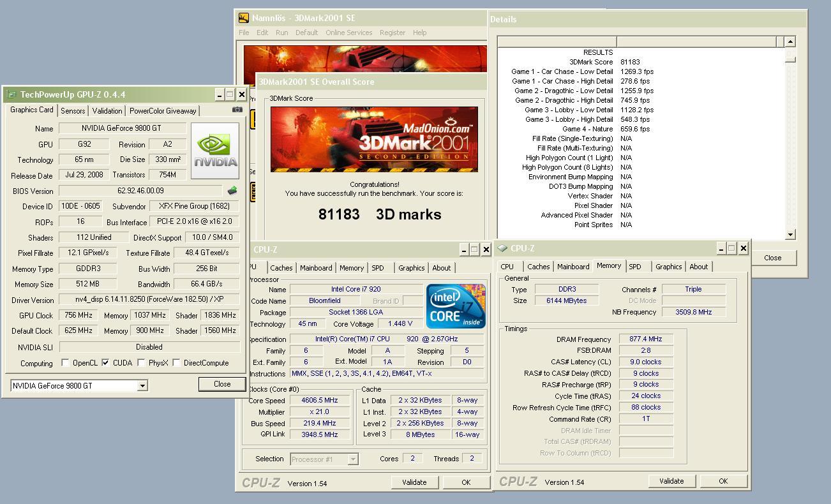
Task: Click the CPU-Z memory window title icon
Action: pyautogui.click(x=502, y=248)
